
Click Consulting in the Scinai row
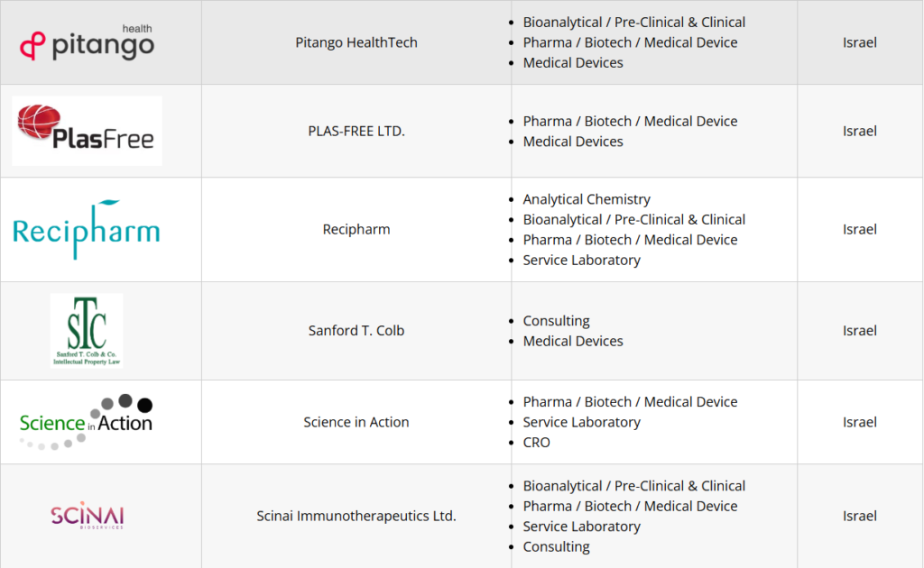[x=556, y=547]
